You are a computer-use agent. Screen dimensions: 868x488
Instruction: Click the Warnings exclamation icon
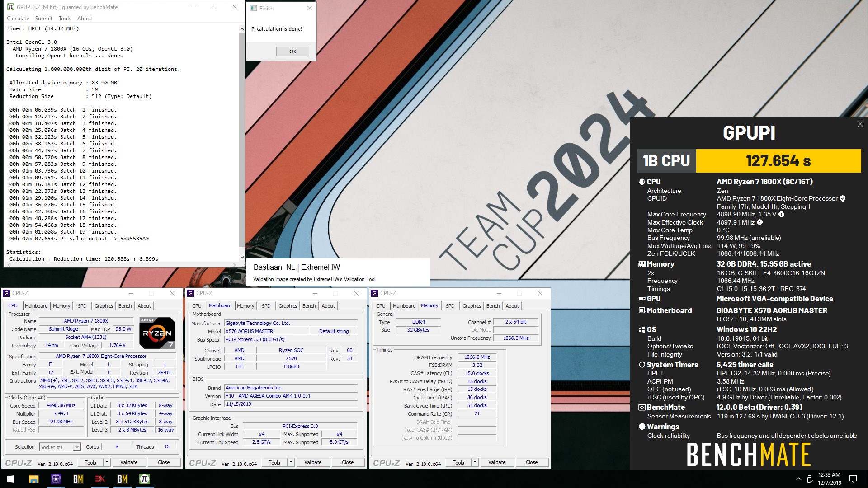(642, 427)
